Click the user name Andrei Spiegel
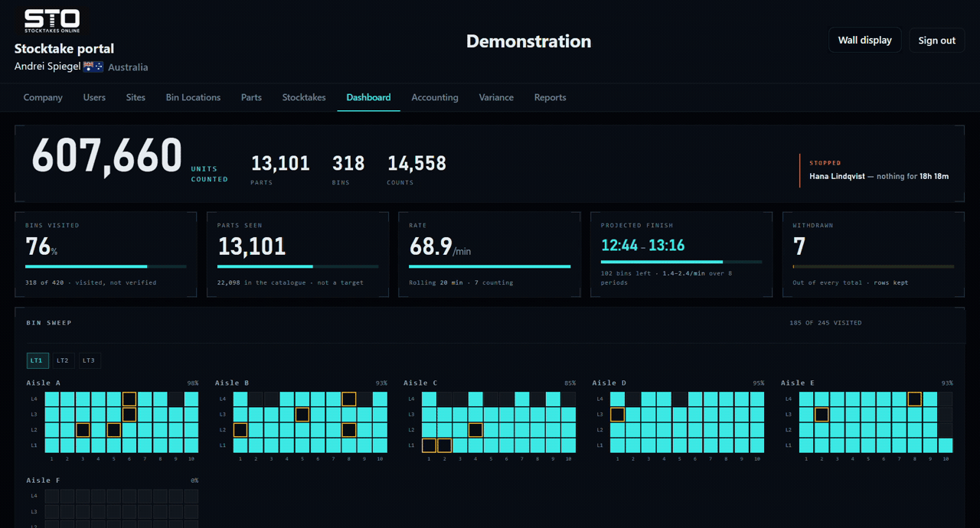The height and width of the screenshot is (528, 980). click(x=47, y=67)
